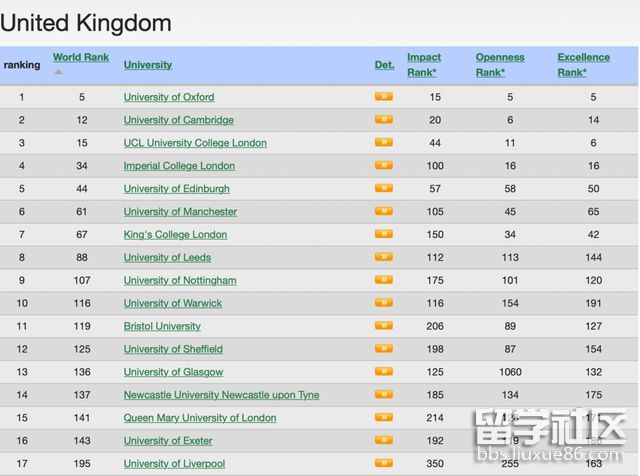The width and height of the screenshot is (640, 476).
Task: Open University of Sheffield link
Action: click(173, 349)
